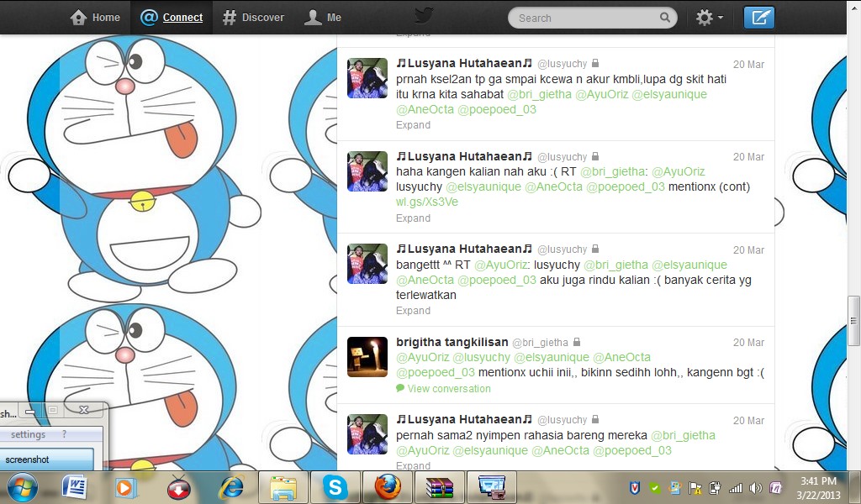The height and width of the screenshot is (504, 861).
Task: Switch to screenshot tool taskbar icon
Action: coord(491,487)
